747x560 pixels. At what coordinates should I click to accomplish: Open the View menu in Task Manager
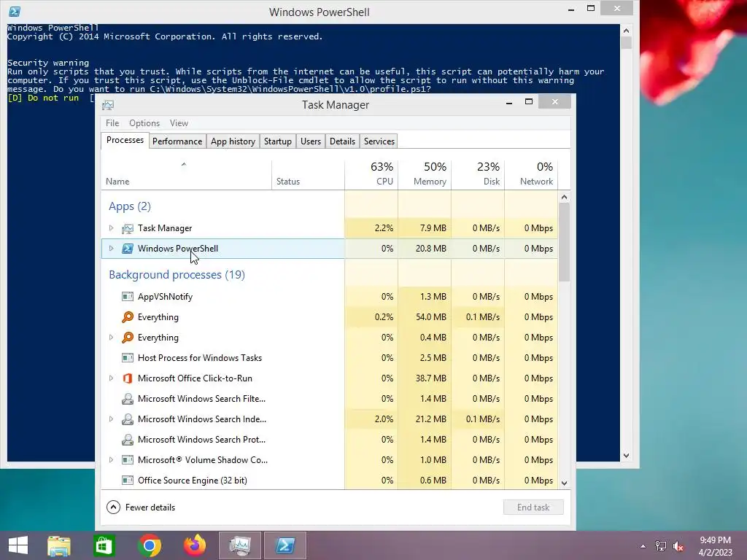pyautogui.click(x=179, y=123)
